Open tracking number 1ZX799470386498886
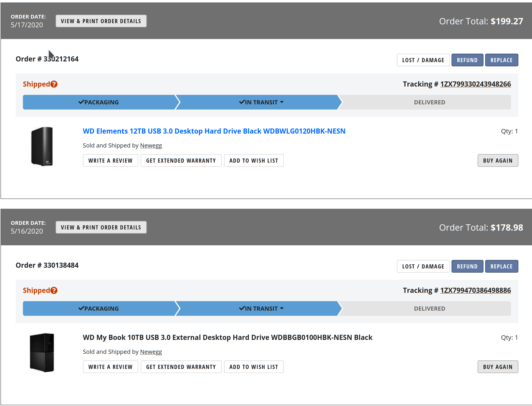The height and width of the screenshot is (406, 532). click(x=475, y=290)
